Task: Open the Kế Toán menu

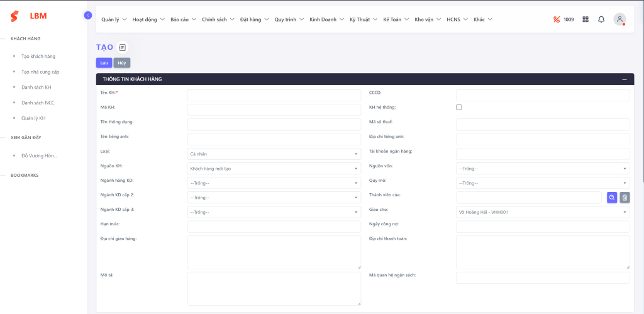Action: point(396,20)
